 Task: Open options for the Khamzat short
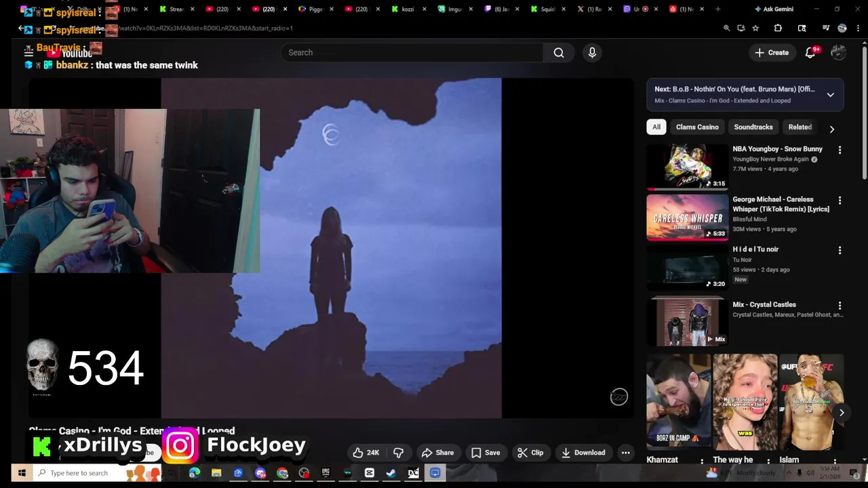(702, 461)
